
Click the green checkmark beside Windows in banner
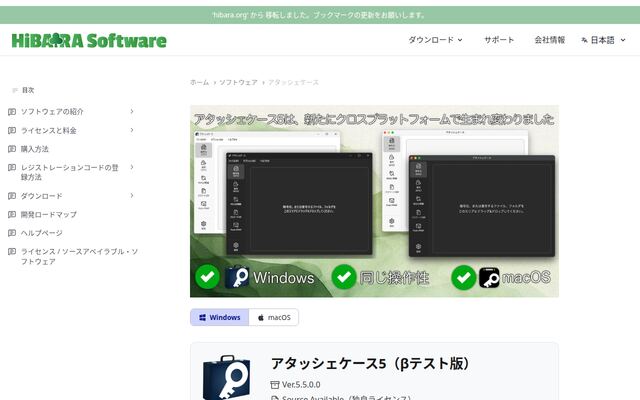[x=207, y=277]
